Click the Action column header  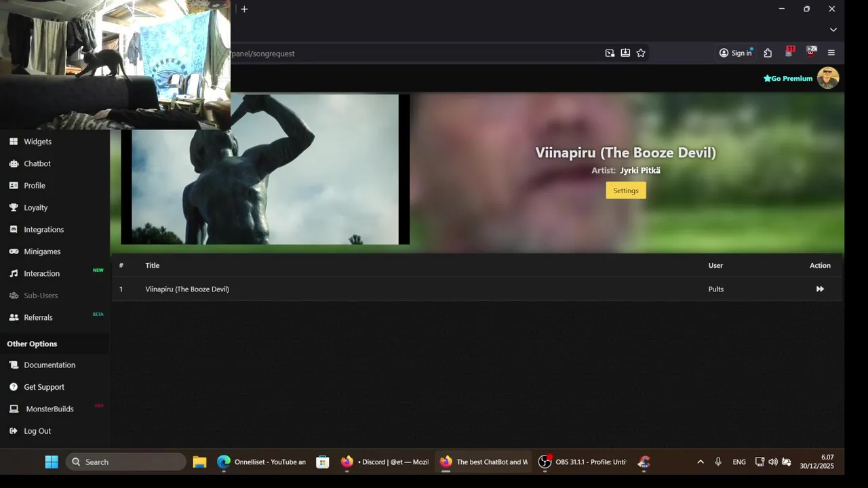820,266
